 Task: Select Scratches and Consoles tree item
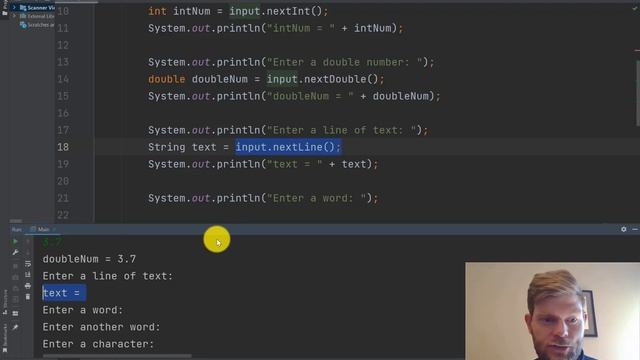(x=37, y=25)
